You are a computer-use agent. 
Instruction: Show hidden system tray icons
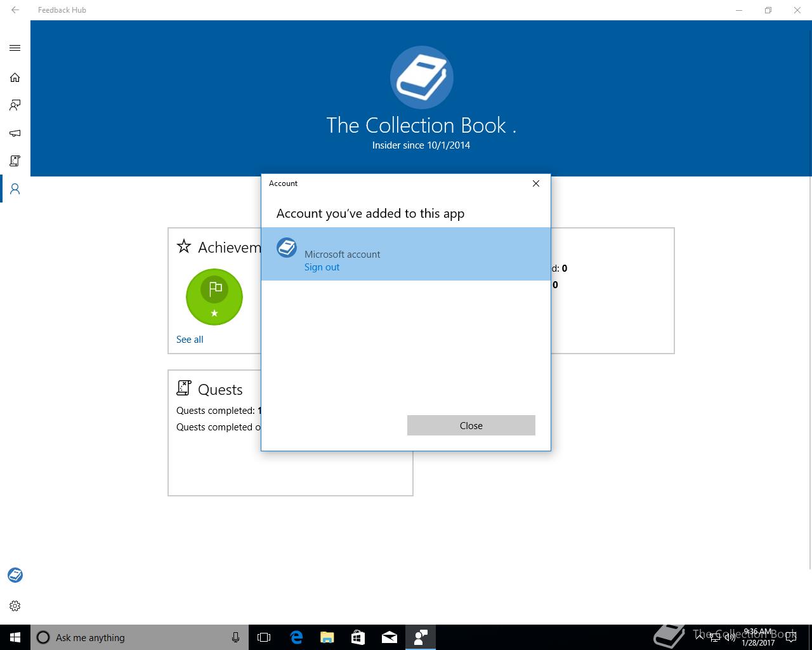[x=700, y=637]
